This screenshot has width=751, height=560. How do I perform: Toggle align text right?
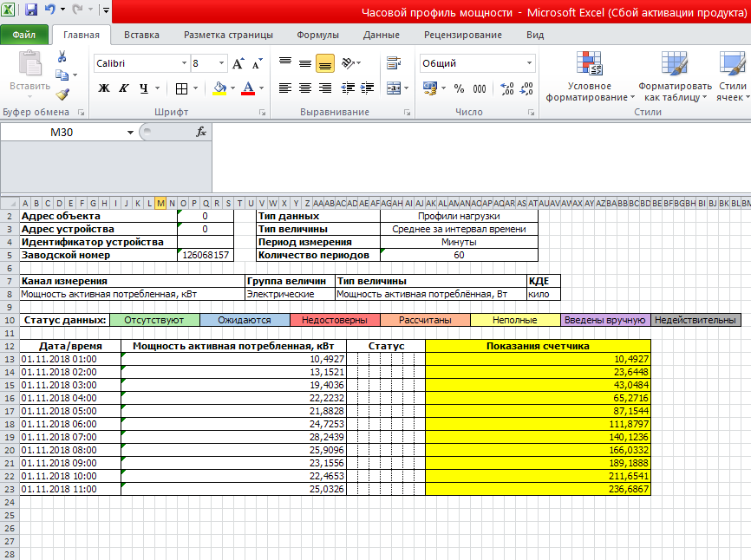point(325,88)
